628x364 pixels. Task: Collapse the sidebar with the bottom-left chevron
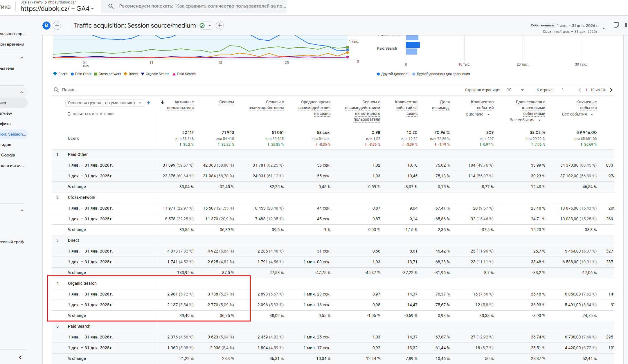tap(20, 357)
